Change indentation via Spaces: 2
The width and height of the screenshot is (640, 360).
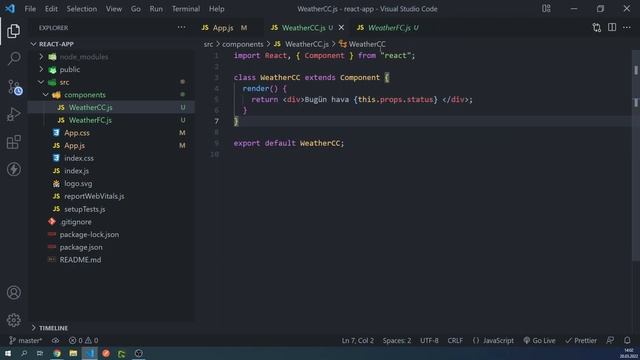pos(397,340)
